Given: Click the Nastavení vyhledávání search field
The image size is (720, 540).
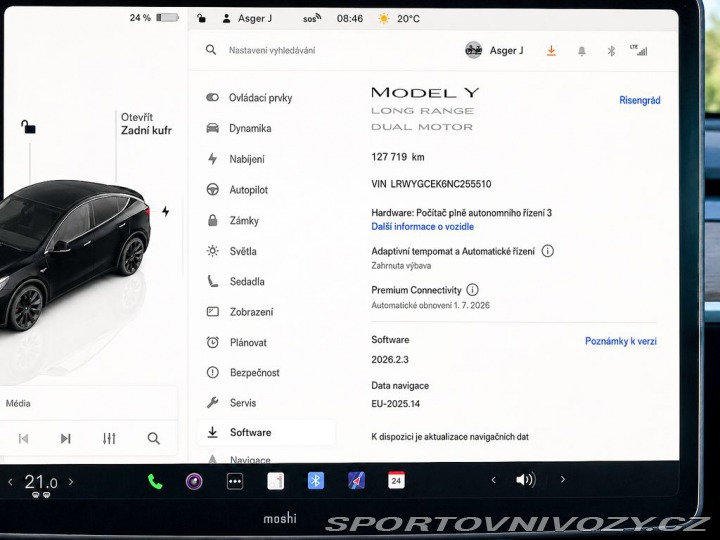Looking at the screenshot, I should (272, 51).
